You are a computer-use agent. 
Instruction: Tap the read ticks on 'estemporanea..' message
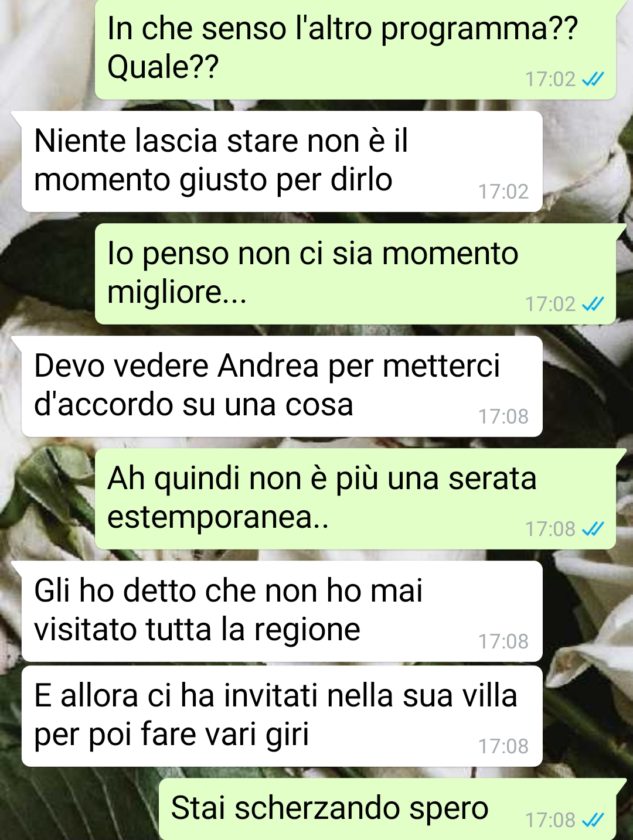click(x=593, y=529)
